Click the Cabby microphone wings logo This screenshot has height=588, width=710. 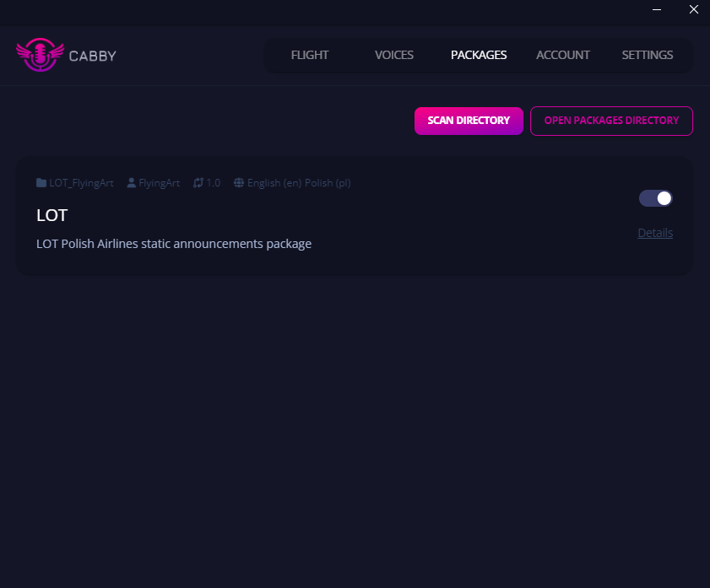tap(40, 55)
